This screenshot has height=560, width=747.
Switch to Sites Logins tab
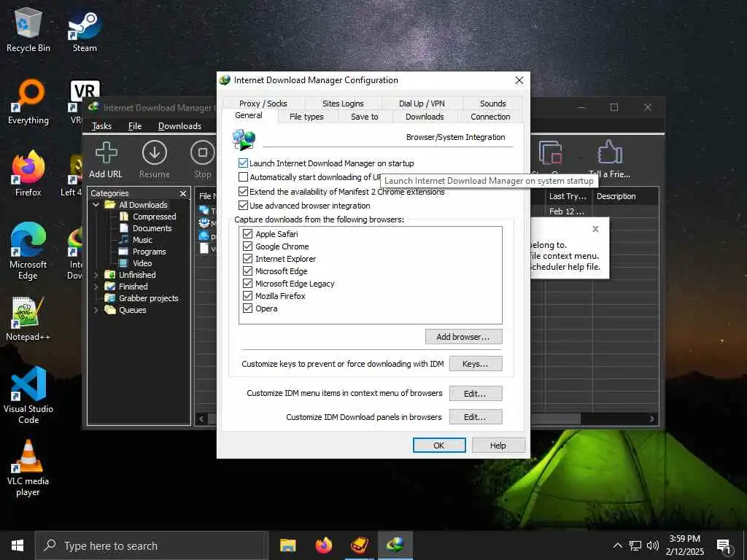pos(343,104)
